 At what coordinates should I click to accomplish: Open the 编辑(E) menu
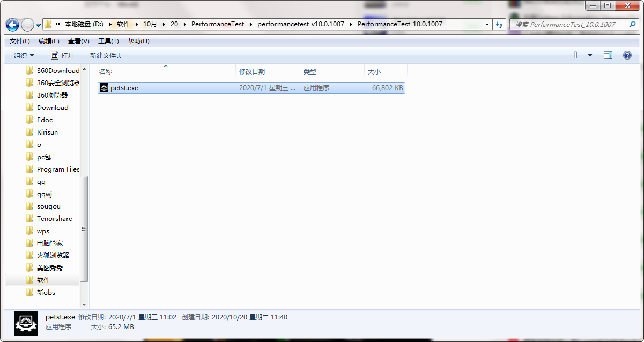(x=49, y=41)
